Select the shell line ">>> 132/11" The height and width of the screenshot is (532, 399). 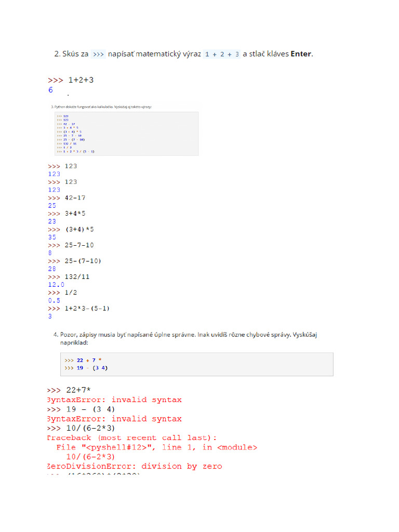[x=69, y=277]
